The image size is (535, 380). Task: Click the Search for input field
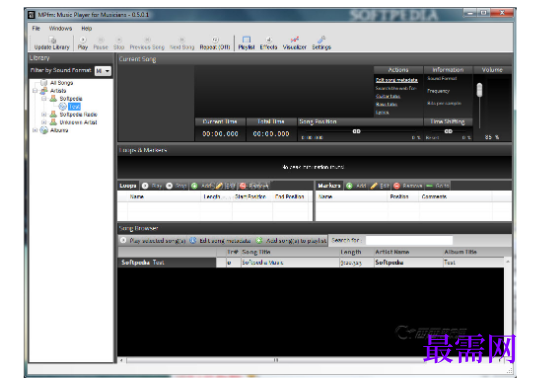click(x=409, y=240)
